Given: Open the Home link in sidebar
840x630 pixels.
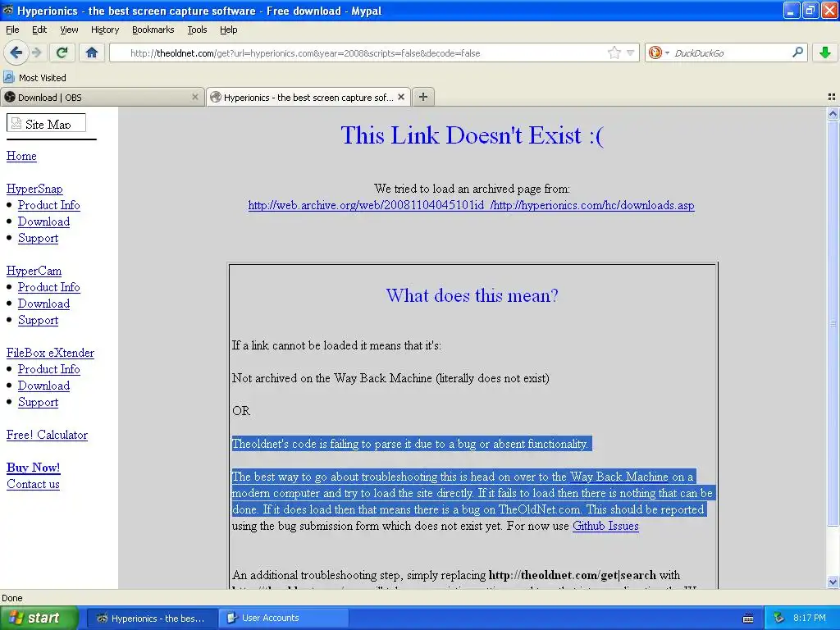Looking at the screenshot, I should [21, 156].
